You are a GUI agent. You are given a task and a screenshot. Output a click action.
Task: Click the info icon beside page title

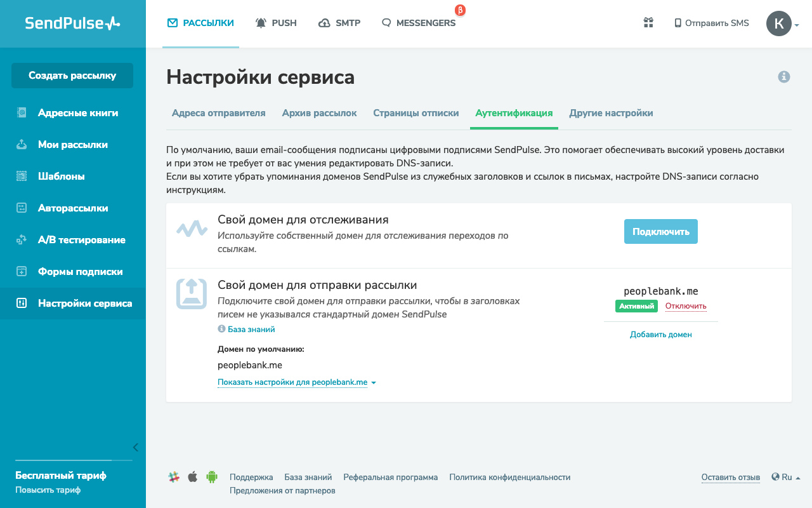(x=784, y=77)
